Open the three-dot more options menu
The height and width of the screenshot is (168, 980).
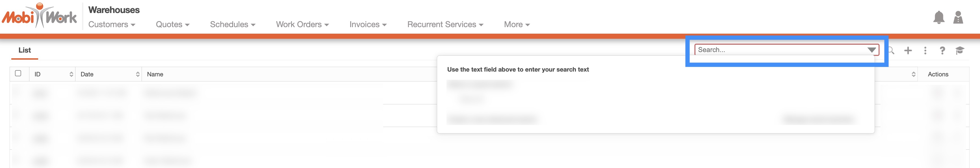click(x=925, y=50)
